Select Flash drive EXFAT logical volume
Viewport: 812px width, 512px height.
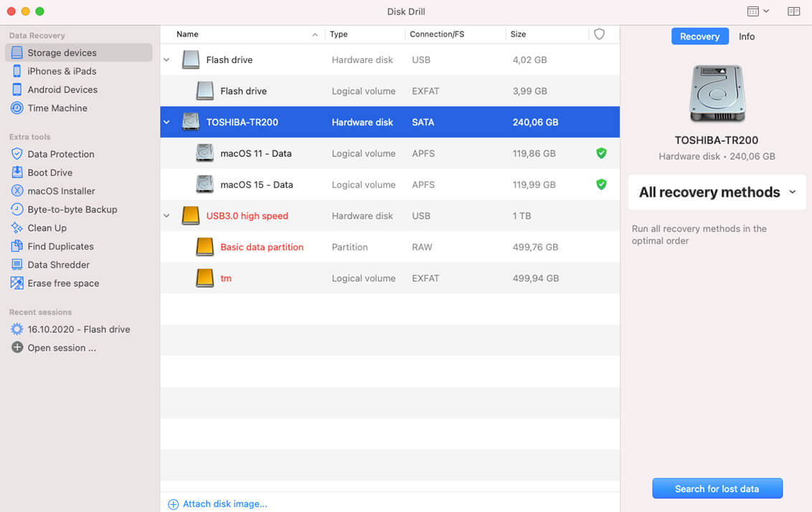390,91
